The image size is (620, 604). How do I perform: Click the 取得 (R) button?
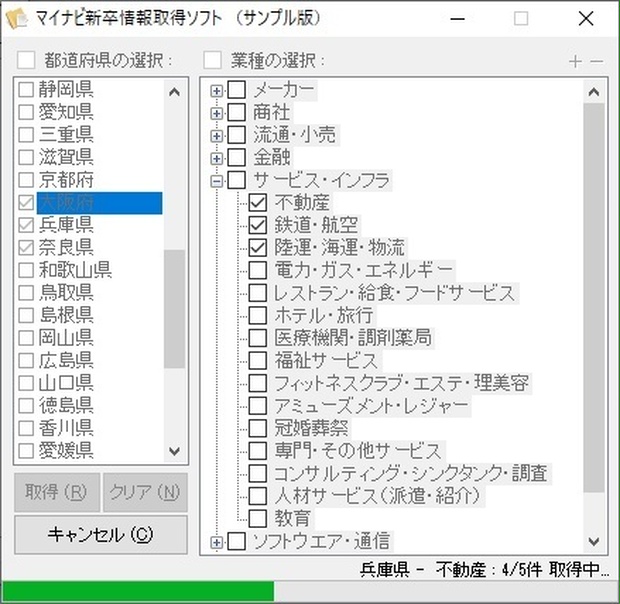click(x=57, y=493)
